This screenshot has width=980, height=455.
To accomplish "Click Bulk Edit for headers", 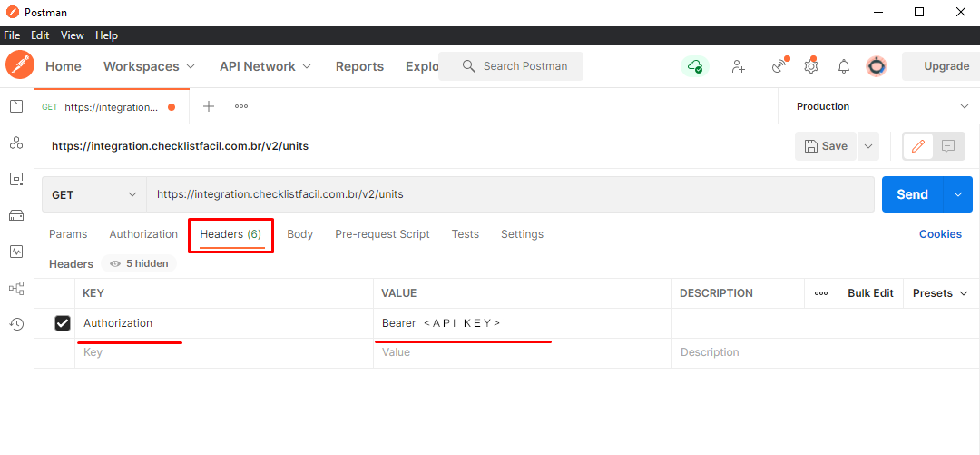I will [870, 293].
